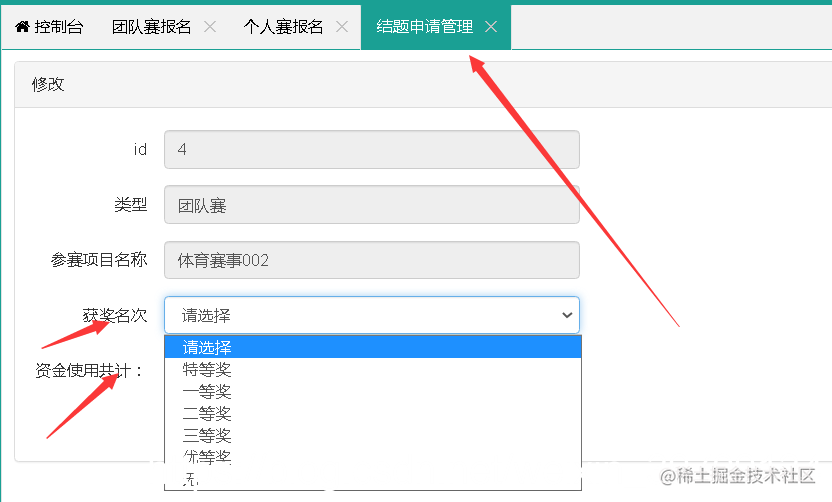Viewport: 832px width, 502px height.
Task: Click the 修改 panel heading
Action: [48, 84]
